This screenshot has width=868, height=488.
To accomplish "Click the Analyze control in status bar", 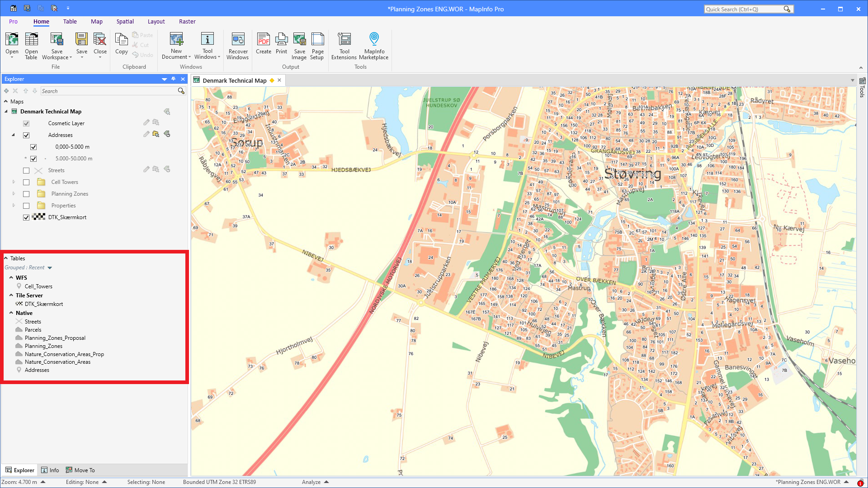I will [x=315, y=482].
